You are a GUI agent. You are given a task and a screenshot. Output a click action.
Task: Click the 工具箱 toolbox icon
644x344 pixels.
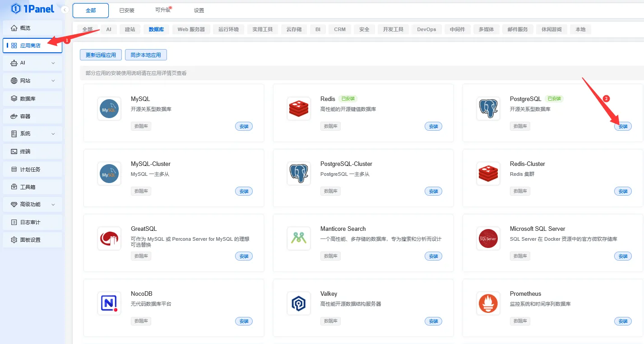(14, 187)
